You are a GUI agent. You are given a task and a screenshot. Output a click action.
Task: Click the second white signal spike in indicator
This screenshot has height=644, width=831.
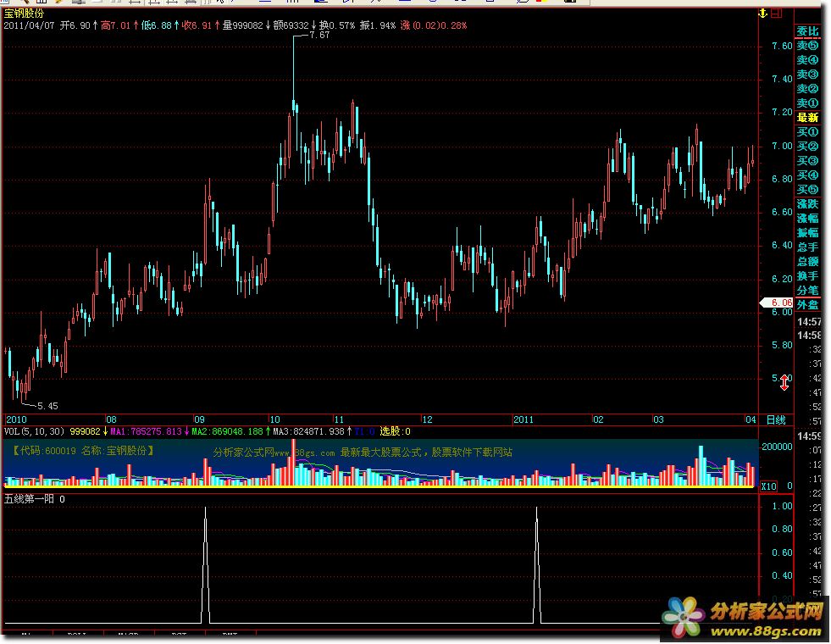click(x=537, y=564)
